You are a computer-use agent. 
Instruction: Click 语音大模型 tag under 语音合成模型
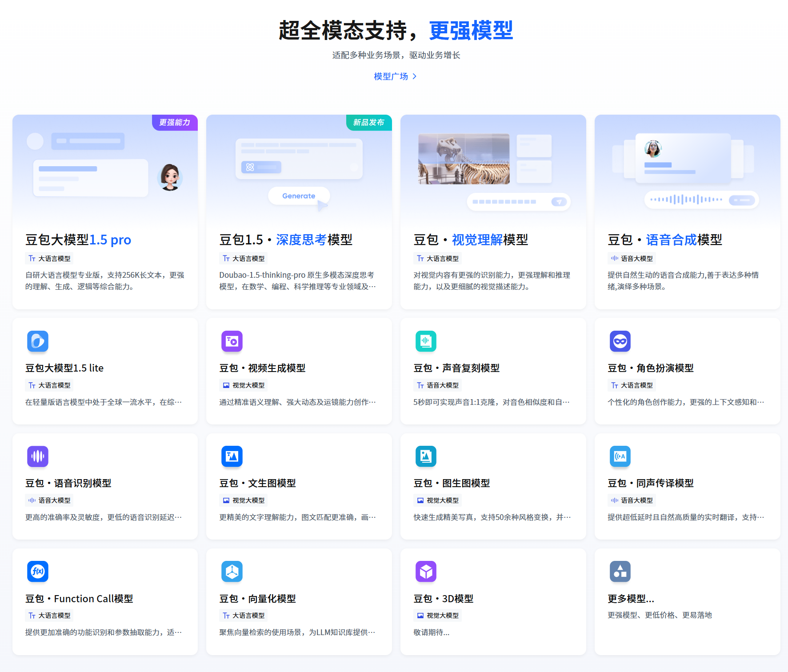click(x=632, y=259)
